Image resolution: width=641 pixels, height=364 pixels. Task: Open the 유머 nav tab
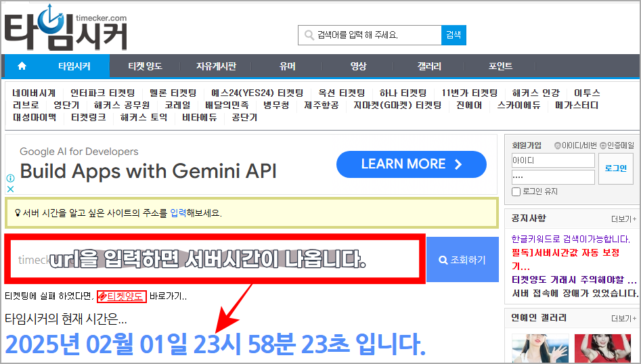coord(287,66)
